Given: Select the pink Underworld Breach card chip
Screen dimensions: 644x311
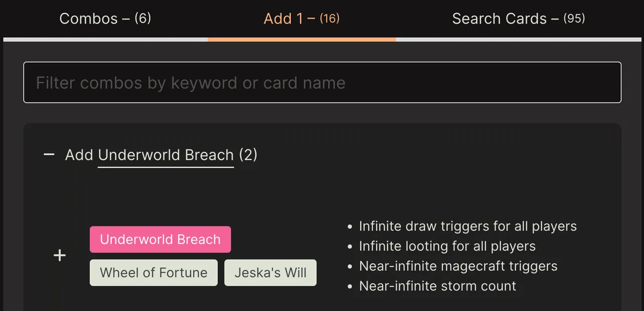Looking at the screenshot, I should click(160, 240).
